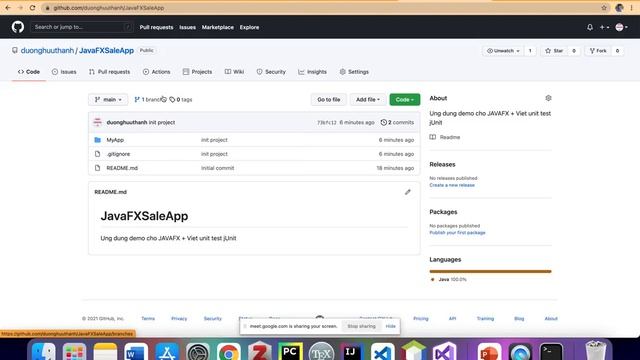Open the create new plus menu

(x=604, y=27)
